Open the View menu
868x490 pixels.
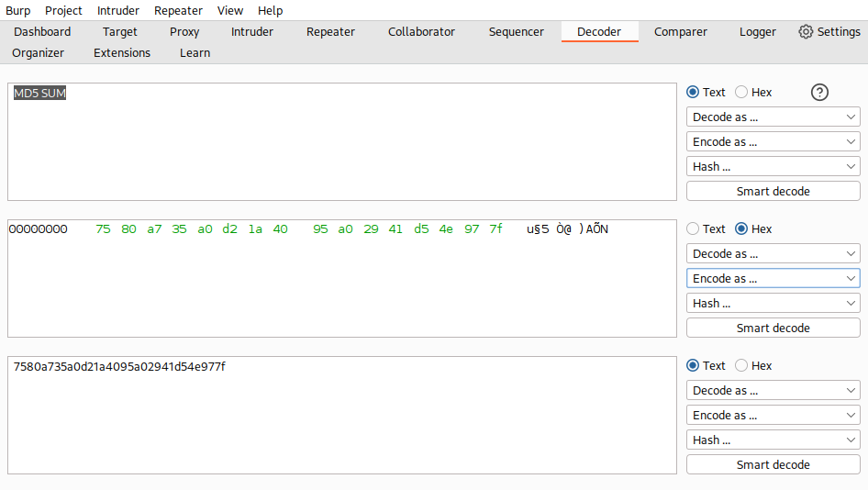[x=229, y=10]
